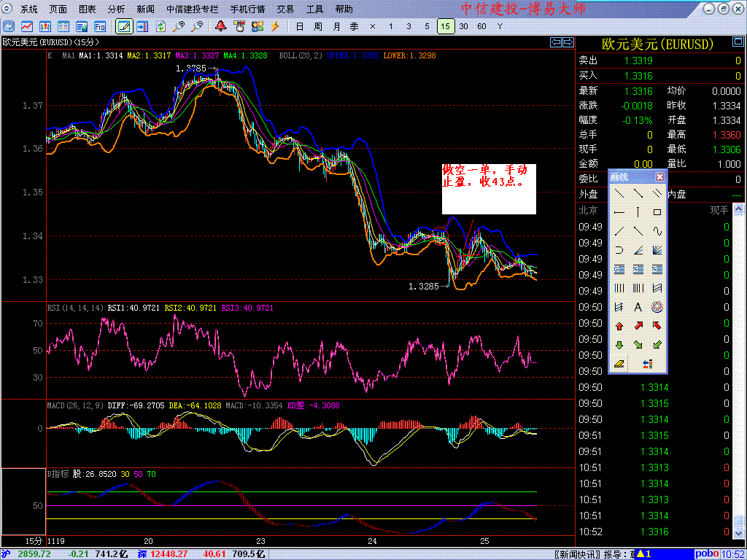This screenshot has height=560, width=747.
Task: Activate the eraser tool in drawing palette
Action: click(619, 364)
